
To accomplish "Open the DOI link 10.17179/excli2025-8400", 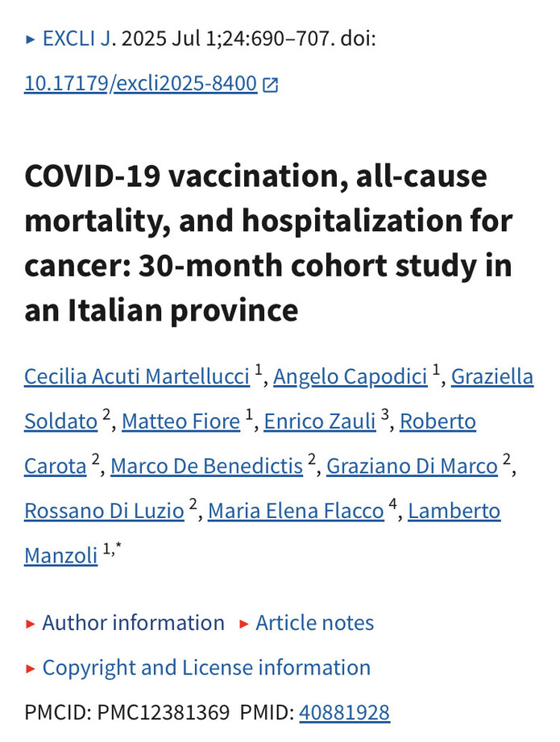I will point(140,84).
